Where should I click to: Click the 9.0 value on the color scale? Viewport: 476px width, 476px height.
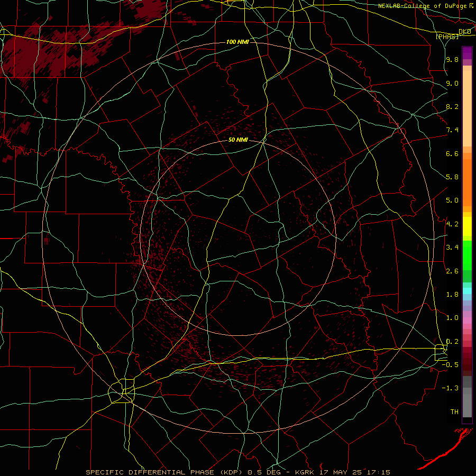point(452,83)
